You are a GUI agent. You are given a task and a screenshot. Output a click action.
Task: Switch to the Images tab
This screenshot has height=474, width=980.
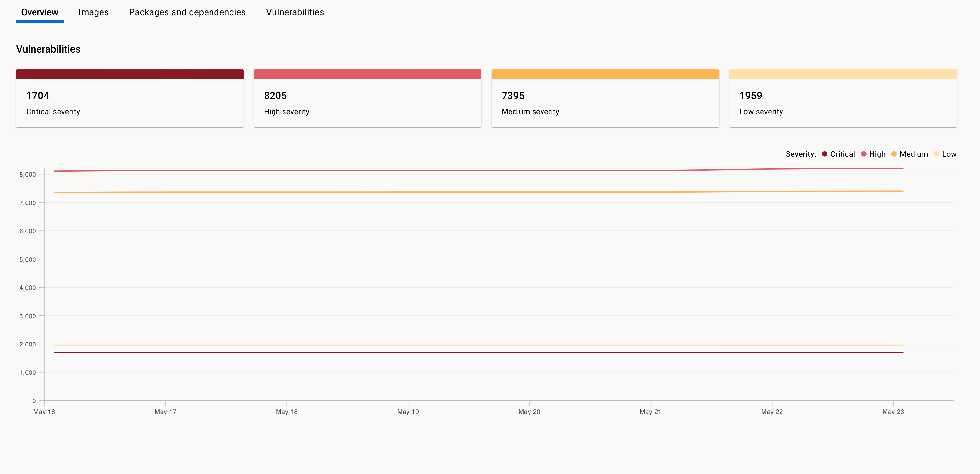pyautogui.click(x=94, y=12)
